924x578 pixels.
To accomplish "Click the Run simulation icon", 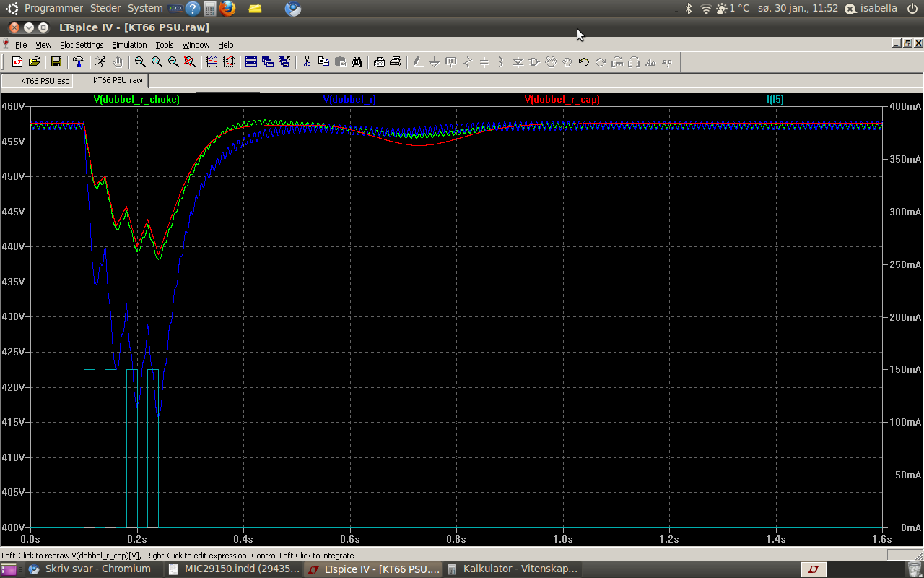I will tap(100, 62).
